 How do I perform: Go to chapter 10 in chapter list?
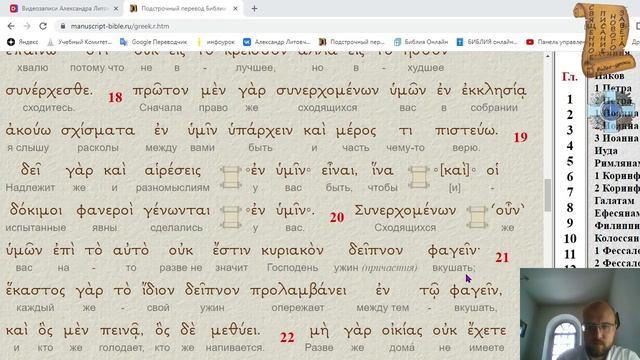[570, 238]
